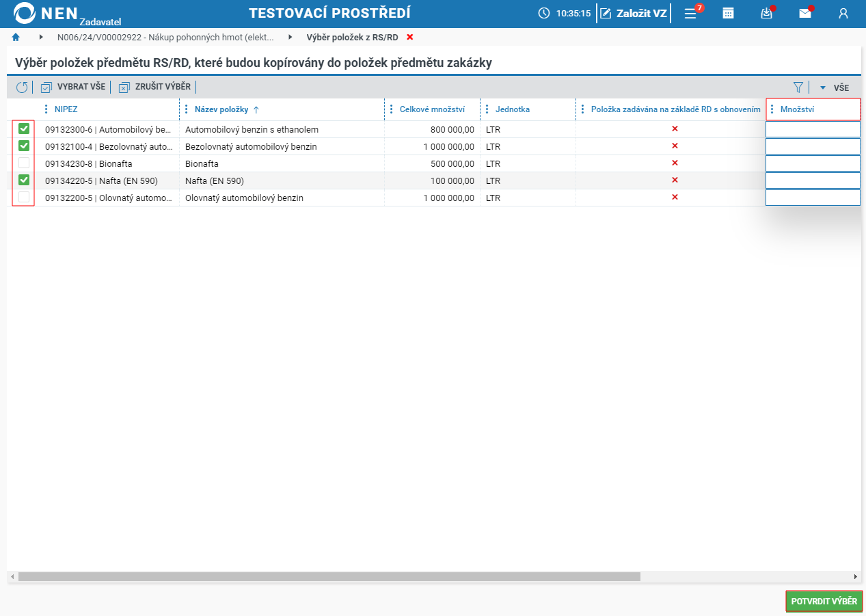Click red X in Automobilový benzin s ethanolem row
Image resolution: width=866 pixels, height=616 pixels.
[675, 129]
